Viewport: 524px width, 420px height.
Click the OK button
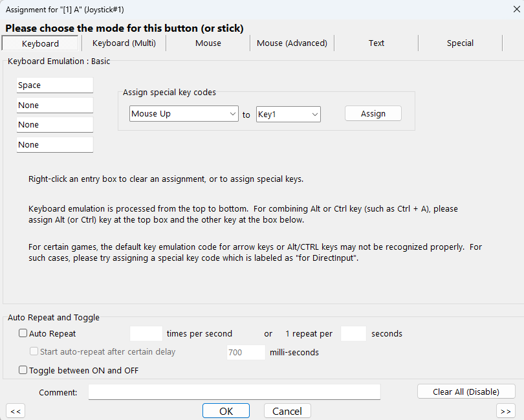[226, 411]
